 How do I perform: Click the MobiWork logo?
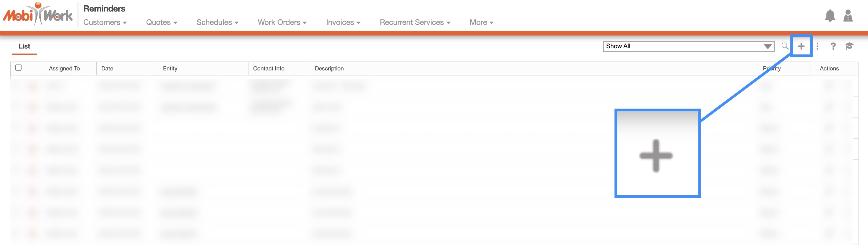point(38,14)
